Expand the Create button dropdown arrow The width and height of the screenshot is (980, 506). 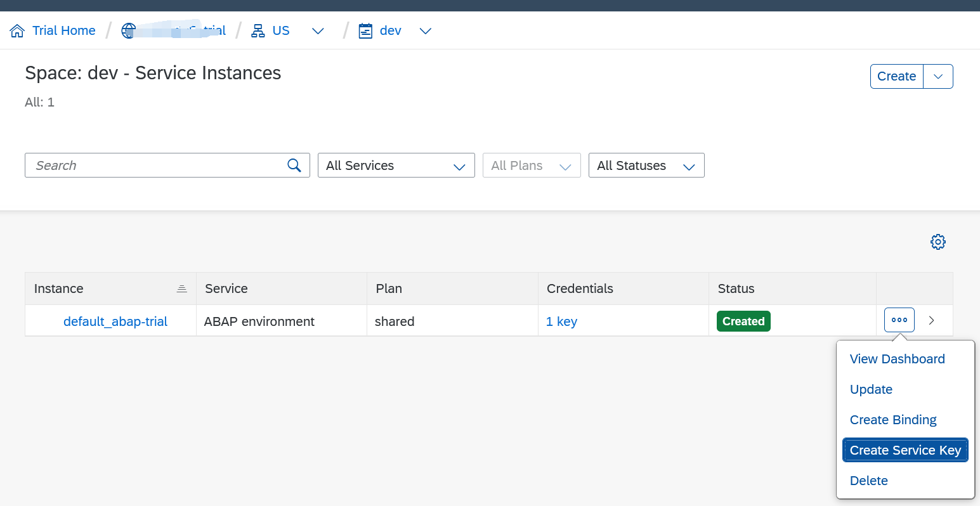938,76
